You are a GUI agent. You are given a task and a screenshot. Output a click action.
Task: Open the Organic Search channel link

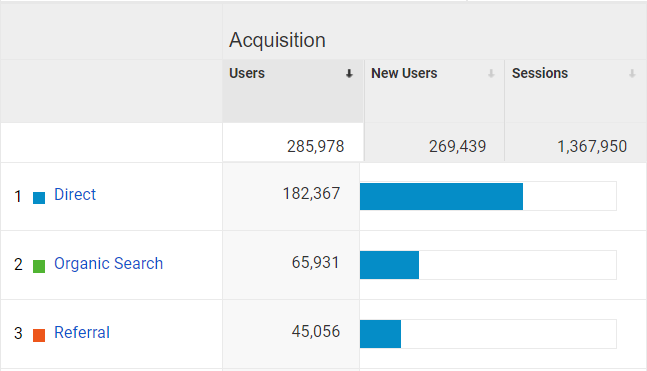click(x=109, y=264)
